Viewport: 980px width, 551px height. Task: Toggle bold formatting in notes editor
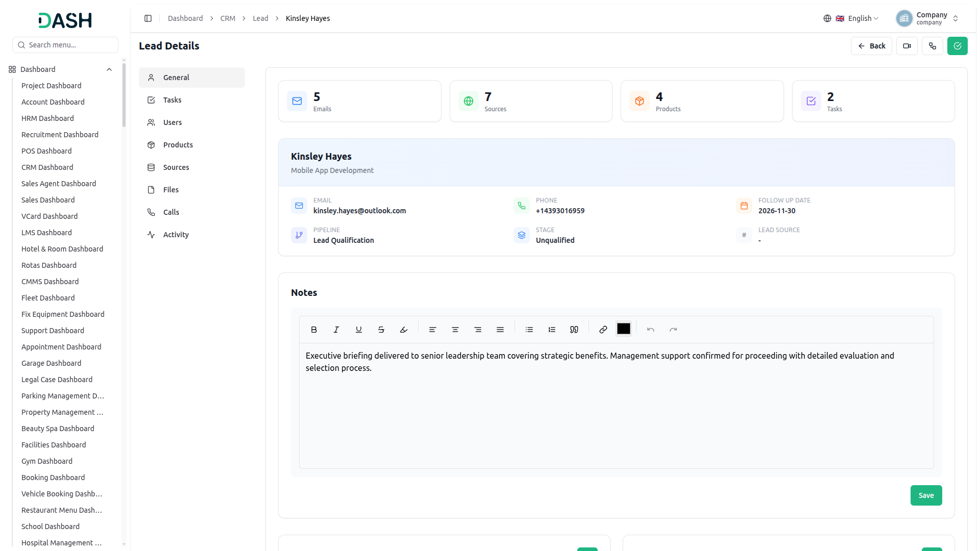314,330
